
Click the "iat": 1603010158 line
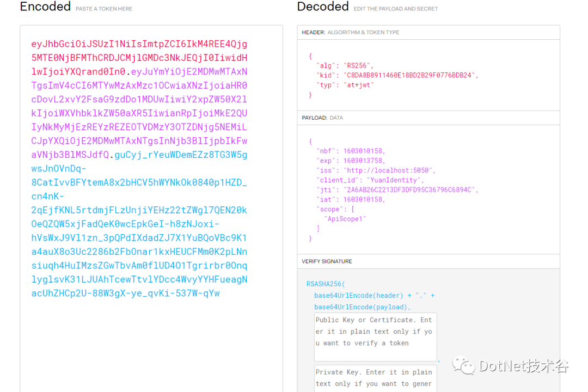click(x=351, y=200)
